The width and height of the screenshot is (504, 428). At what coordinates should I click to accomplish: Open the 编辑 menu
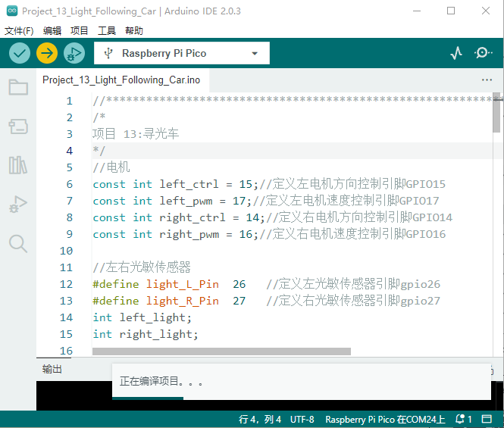point(52,31)
